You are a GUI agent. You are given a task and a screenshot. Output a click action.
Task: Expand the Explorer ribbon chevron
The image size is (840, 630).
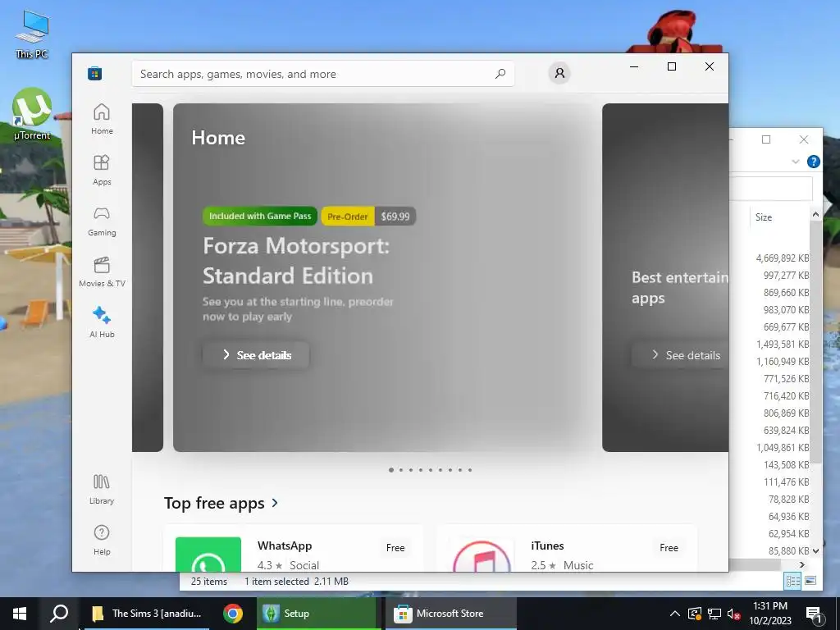point(796,162)
